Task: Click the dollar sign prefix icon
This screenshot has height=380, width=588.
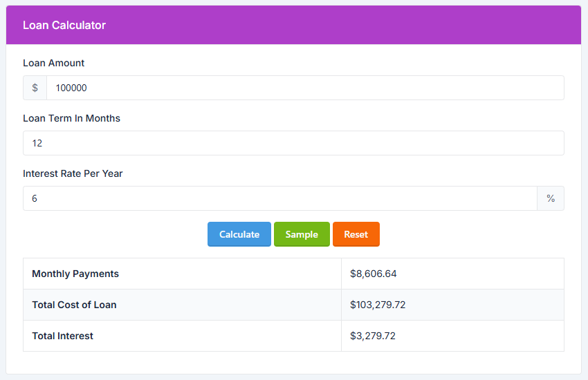Action: (35, 88)
